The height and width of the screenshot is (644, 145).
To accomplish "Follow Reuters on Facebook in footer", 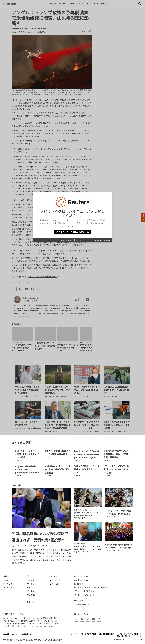I will click(x=82, y=619).
